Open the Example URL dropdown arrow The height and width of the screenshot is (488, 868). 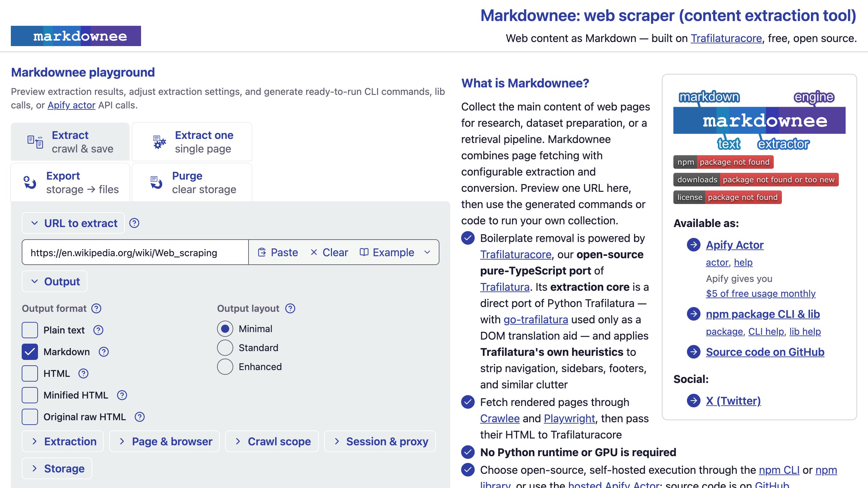pos(428,252)
